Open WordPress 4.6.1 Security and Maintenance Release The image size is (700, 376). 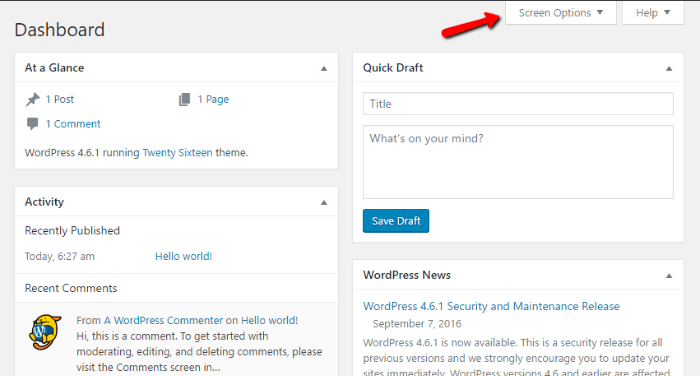pyautogui.click(x=491, y=306)
